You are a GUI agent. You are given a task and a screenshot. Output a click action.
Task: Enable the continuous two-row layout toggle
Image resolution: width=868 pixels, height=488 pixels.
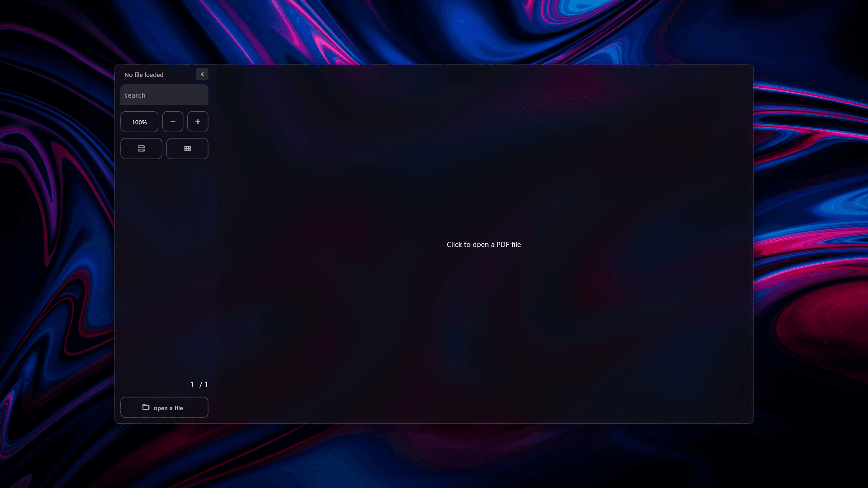point(141,149)
